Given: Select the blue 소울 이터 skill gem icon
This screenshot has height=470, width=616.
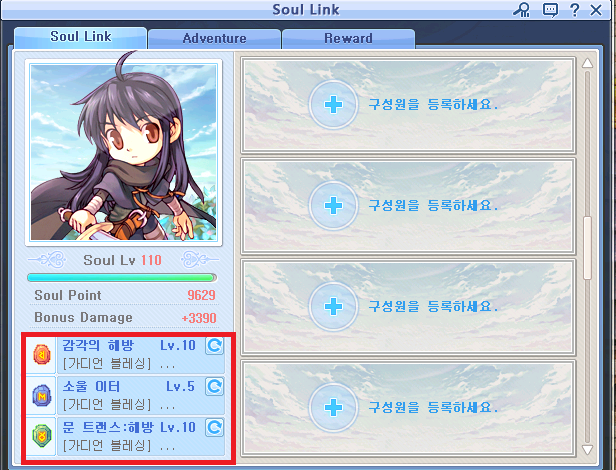Looking at the screenshot, I should [x=42, y=395].
